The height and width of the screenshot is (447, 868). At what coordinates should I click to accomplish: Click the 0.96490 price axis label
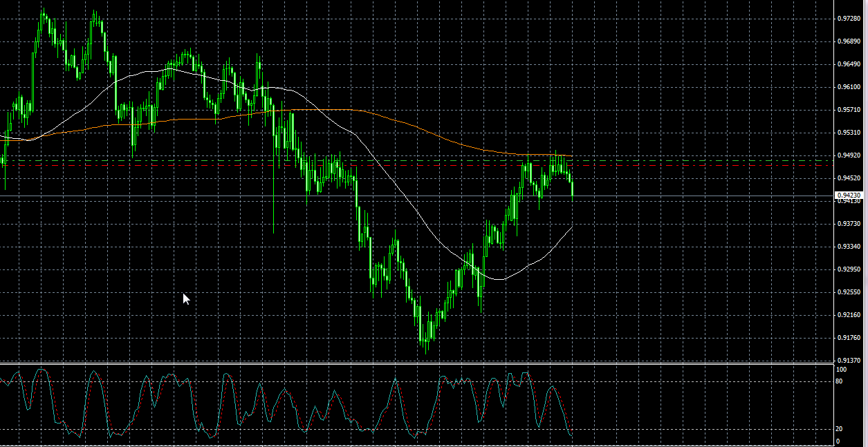pos(849,64)
